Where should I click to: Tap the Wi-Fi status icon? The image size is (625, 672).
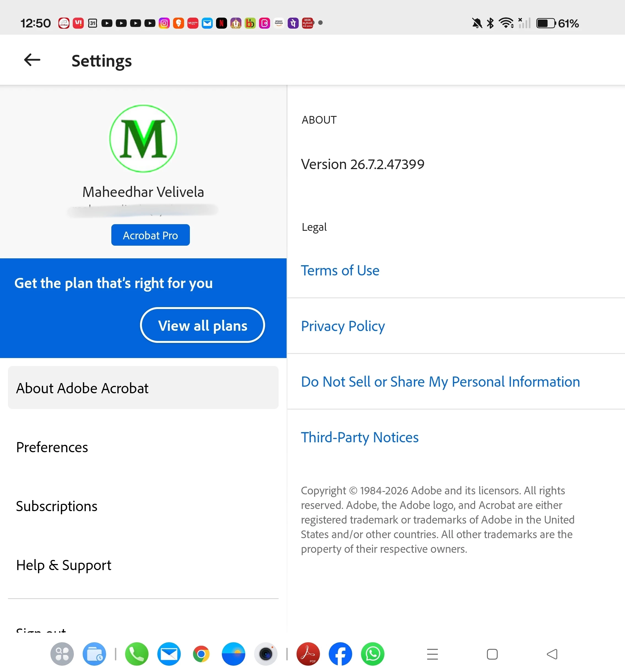pos(506,23)
